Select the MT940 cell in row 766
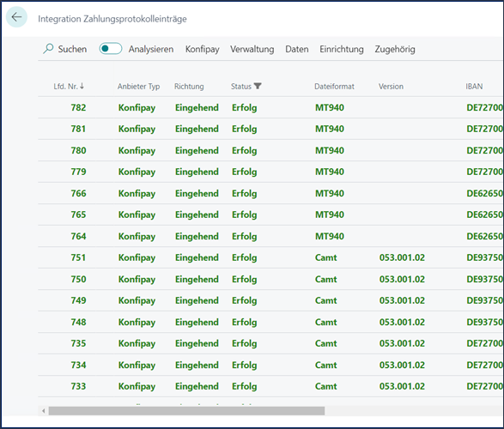 pos(330,193)
